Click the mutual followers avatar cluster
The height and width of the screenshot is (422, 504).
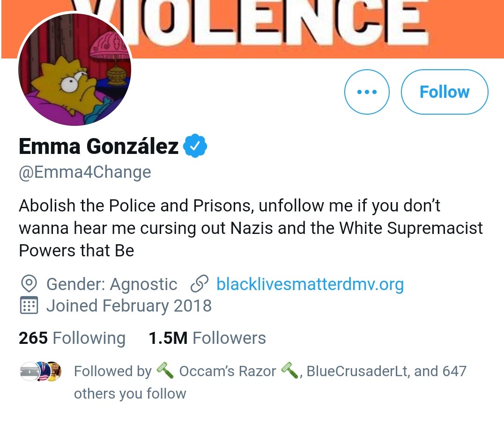[x=40, y=371]
